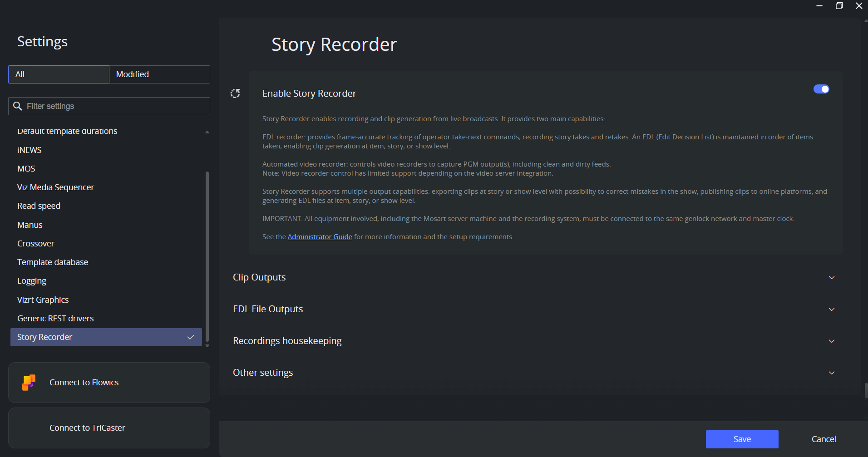Click the Flowics logo icon
The width and height of the screenshot is (868, 457).
click(x=29, y=382)
